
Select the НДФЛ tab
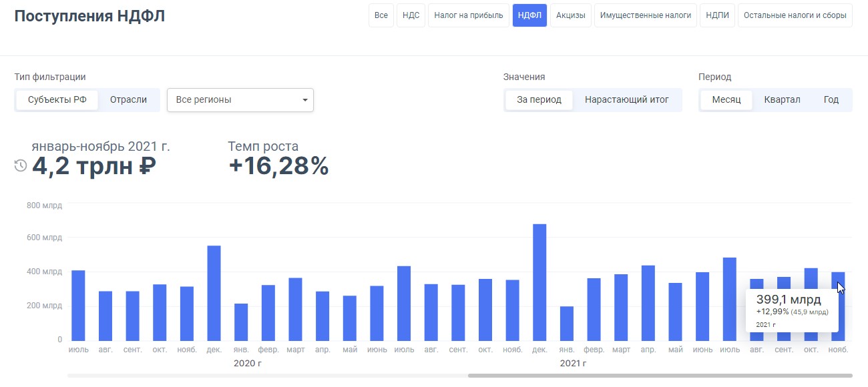click(529, 15)
